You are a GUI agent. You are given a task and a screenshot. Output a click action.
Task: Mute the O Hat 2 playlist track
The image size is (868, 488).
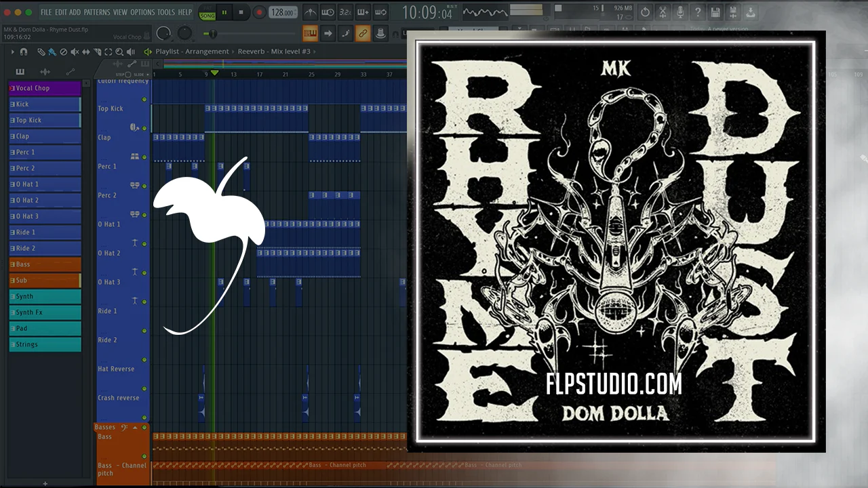click(x=144, y=272)
